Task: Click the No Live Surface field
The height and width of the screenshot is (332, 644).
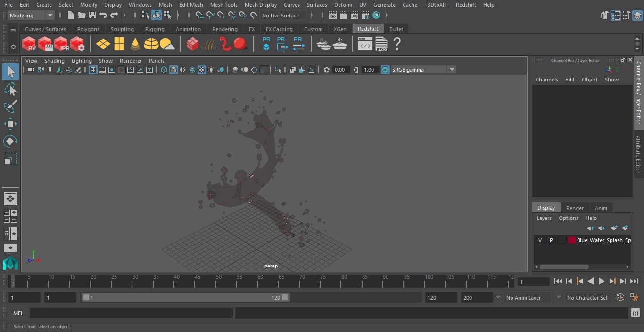Action: coord(283,16)
